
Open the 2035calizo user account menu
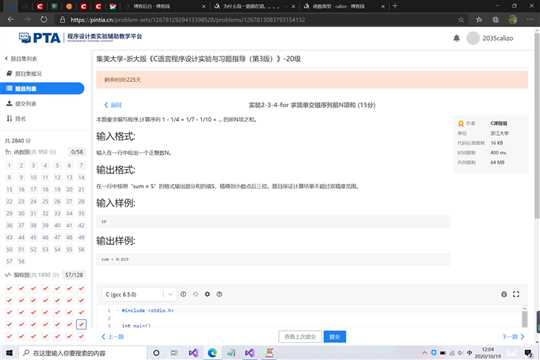point(490,38)
